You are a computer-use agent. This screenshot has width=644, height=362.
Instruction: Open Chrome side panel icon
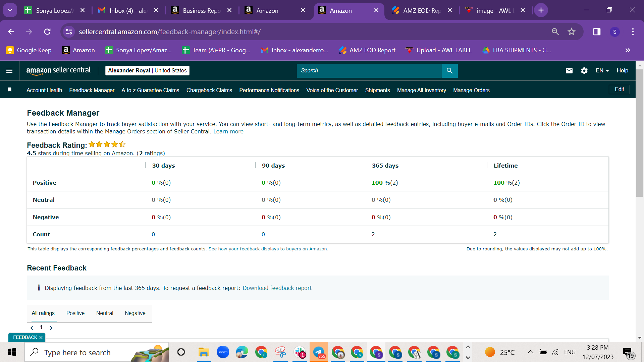[x=597, y=32]
